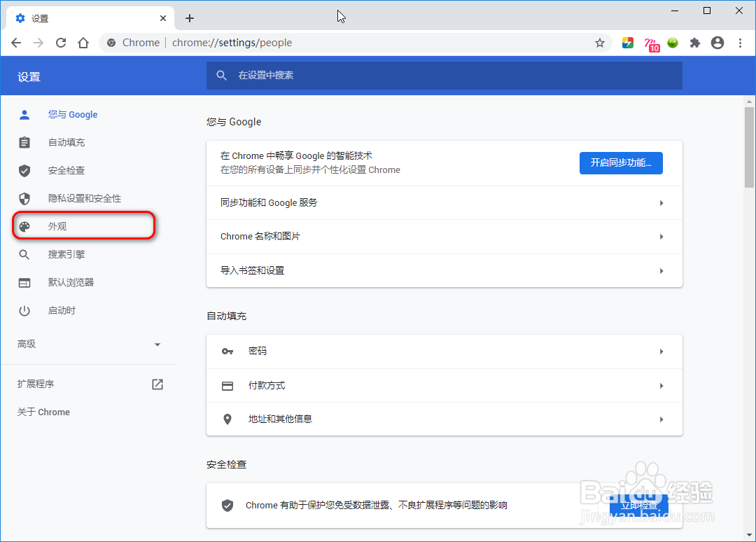
Task: Click the power icon beside 启动时
Action: 24,311
